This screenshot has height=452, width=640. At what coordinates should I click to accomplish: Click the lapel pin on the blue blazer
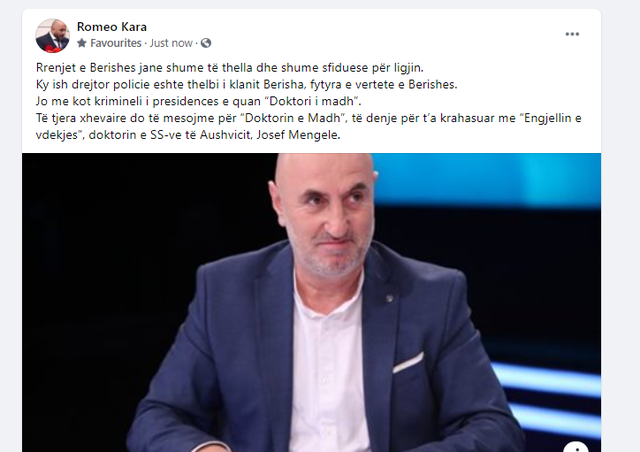389,298
